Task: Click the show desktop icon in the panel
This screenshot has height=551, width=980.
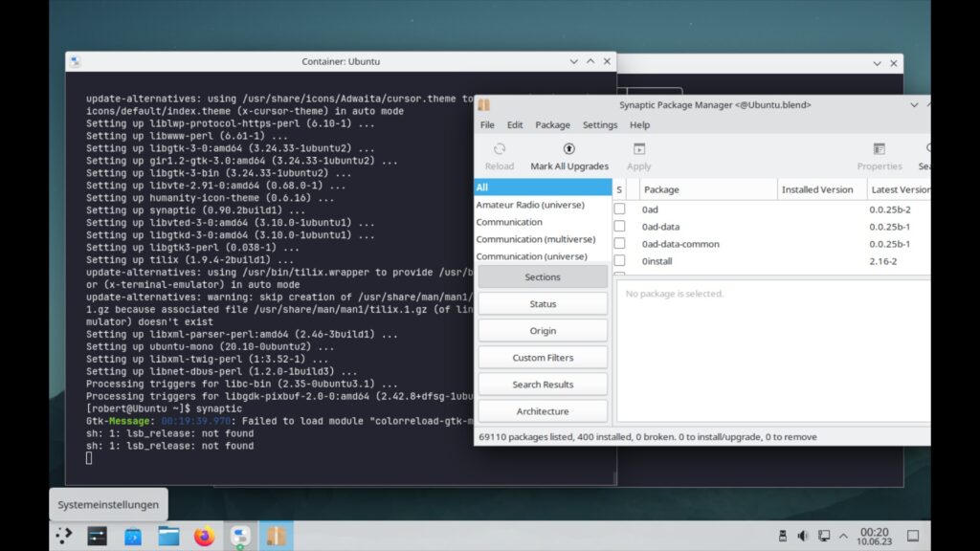Action: point(912,536)
